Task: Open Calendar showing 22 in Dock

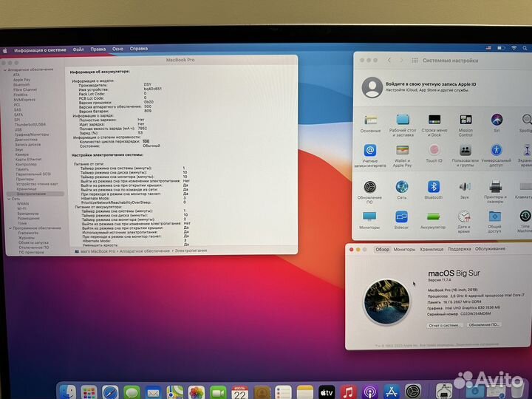Action: 239,392
